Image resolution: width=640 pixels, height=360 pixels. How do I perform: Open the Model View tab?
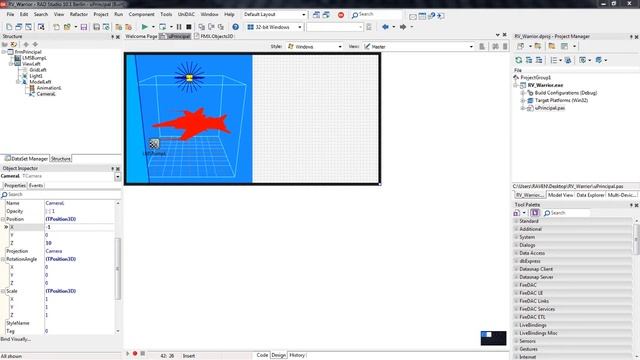coord(560,195)
